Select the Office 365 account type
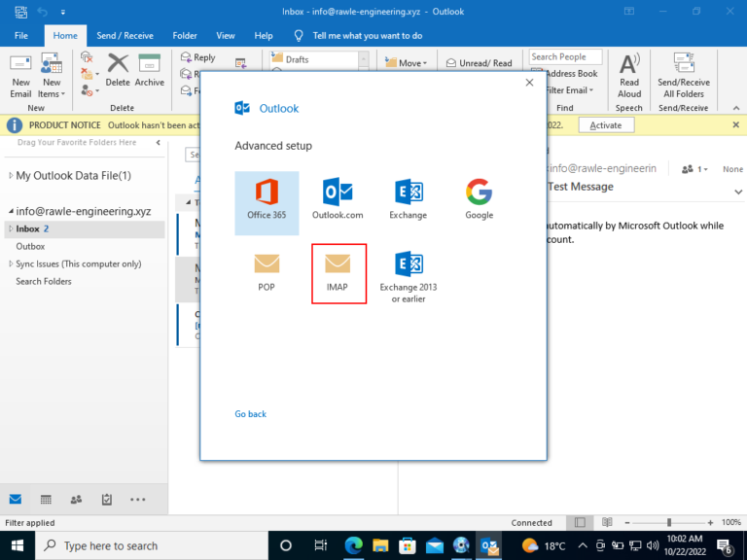 [x=267, y=203]
